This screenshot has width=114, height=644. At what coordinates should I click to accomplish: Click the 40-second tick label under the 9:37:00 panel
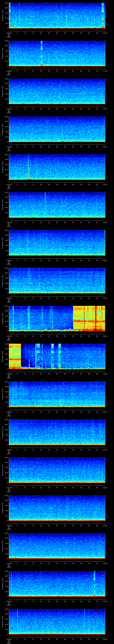pyautogui.click(x=73, y=336)
